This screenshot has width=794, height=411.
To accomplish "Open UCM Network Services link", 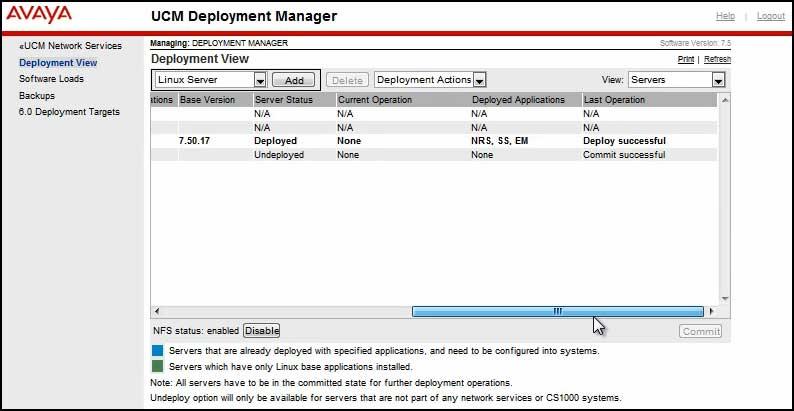I will [70, 46].
